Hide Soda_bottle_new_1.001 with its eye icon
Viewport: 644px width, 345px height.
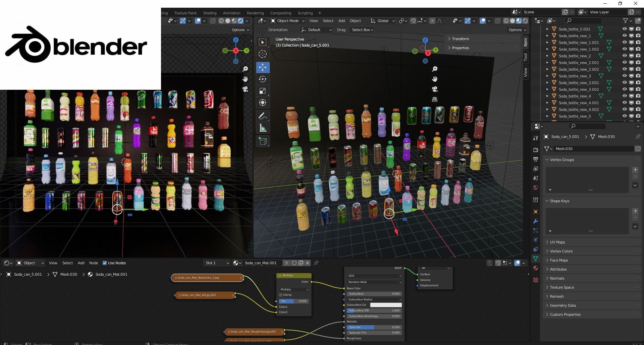[x=625, y=43]
